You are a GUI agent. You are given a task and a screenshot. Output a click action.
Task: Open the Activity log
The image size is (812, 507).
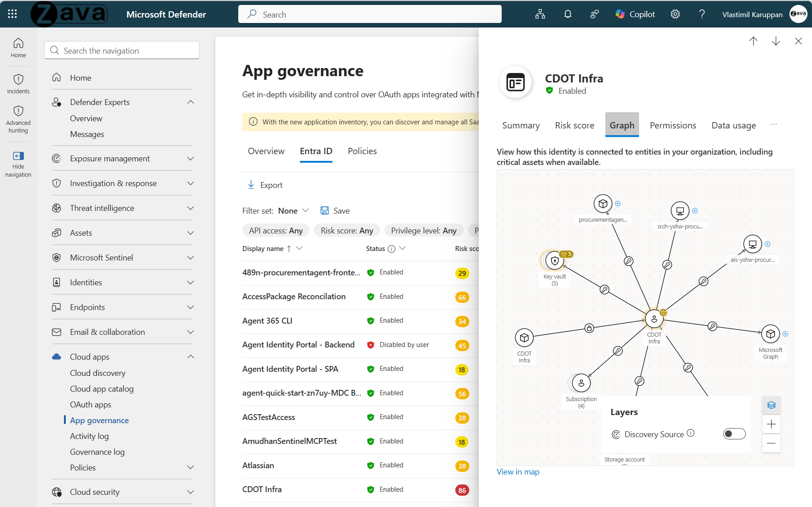[x=89, y=436]
